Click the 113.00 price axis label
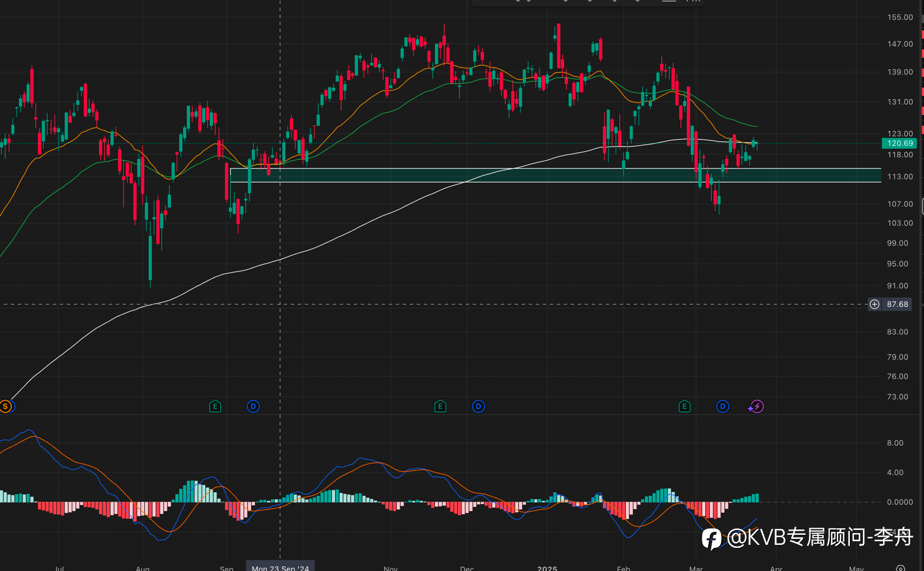 (900, 177)
